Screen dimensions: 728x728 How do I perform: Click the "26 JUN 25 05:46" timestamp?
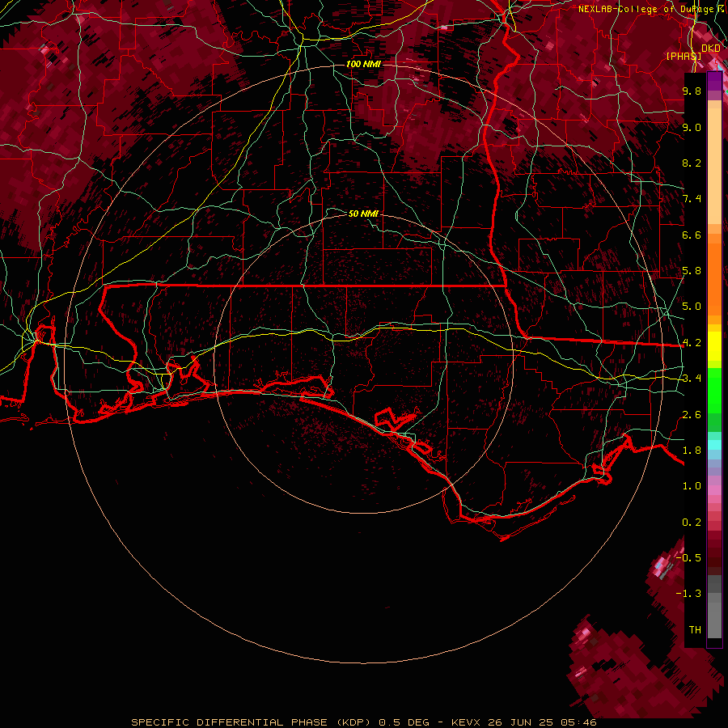point(542,722)
